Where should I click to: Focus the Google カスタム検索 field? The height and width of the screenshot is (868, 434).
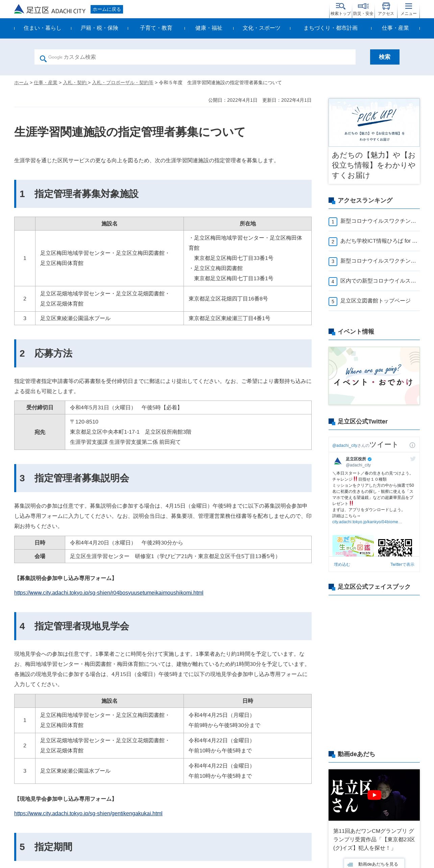195,57
